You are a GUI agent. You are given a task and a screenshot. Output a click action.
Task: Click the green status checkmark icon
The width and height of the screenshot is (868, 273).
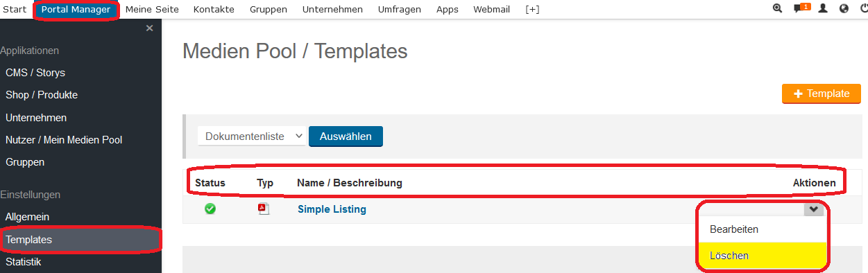(x=210, y=209)
